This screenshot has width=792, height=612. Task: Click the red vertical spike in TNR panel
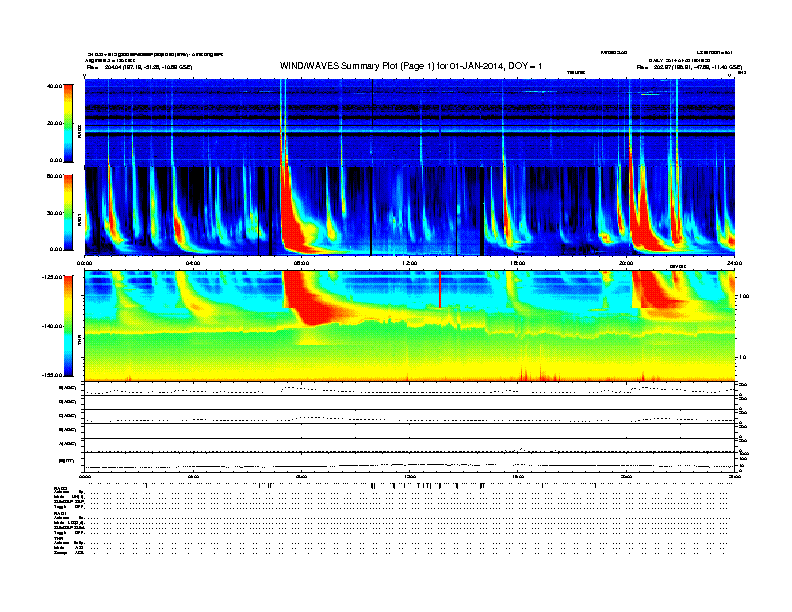[440, 289]
